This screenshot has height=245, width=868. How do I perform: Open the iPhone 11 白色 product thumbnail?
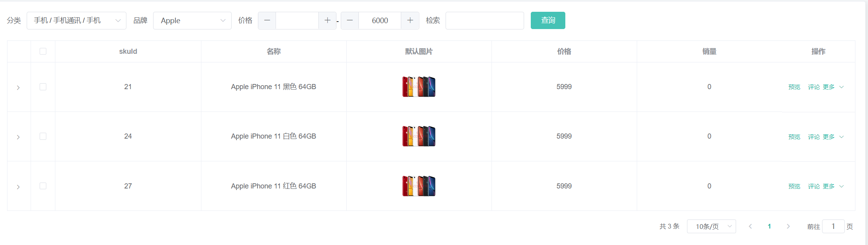click(x=419, y=136)
